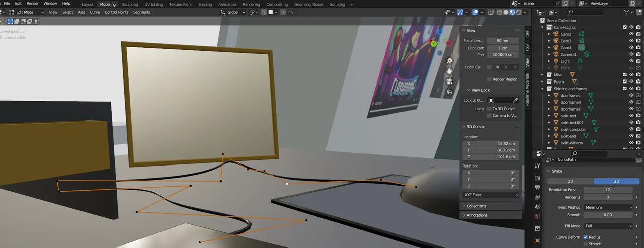Click the green Y axis on navigation gizmo
644x248 pixels.
click(x=434, y=44)
